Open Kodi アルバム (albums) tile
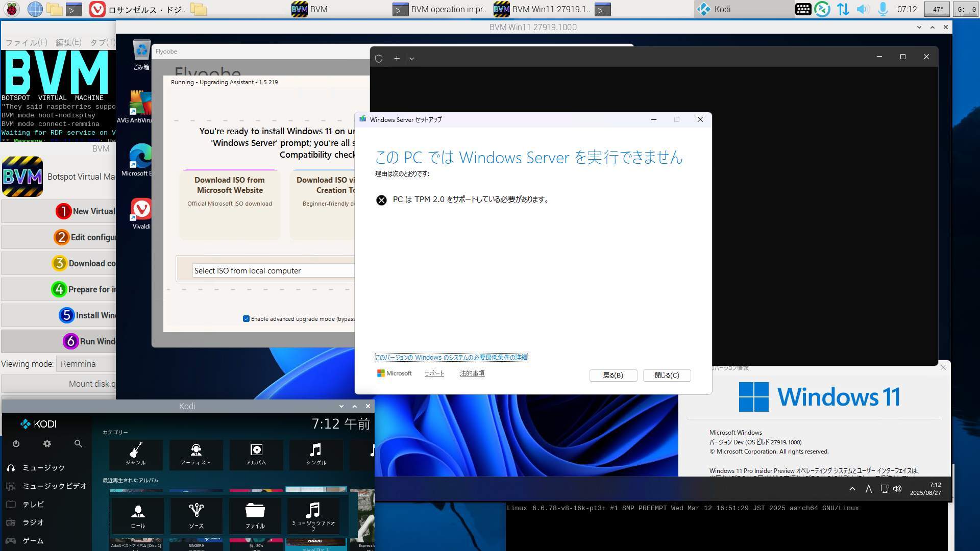Image resolution: width=980 pixels, height=551 pixels. 256,454
